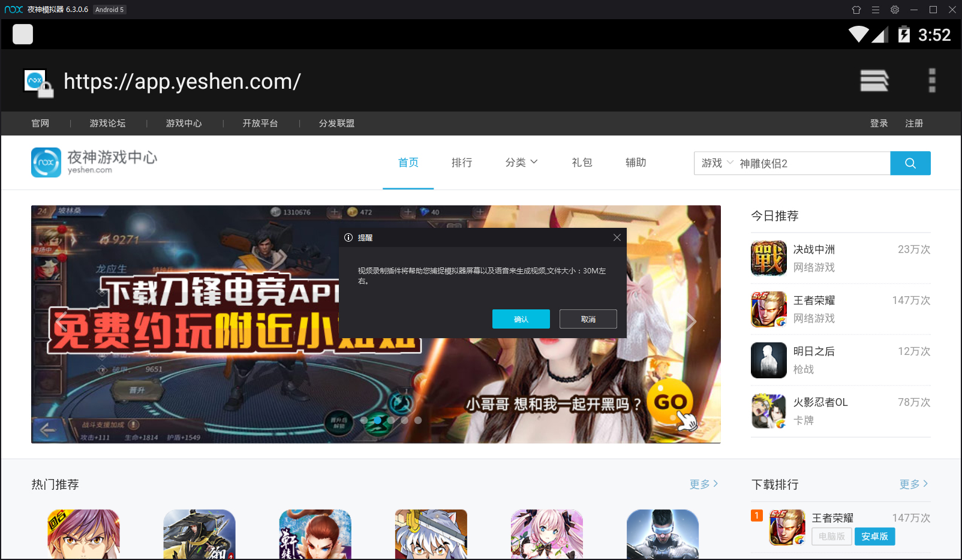Expand the 游戏 search type dropdown
The width and height of the screenshot is (962, 560).
tap(717, 163)
